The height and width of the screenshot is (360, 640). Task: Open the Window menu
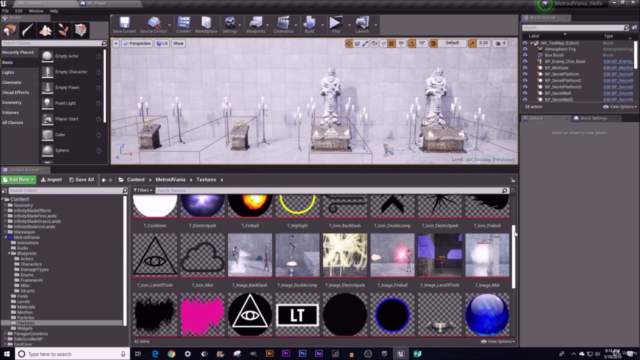36,11
